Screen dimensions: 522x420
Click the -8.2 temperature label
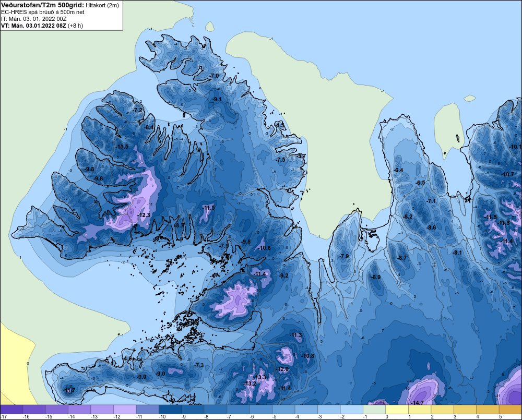[408, 217]
